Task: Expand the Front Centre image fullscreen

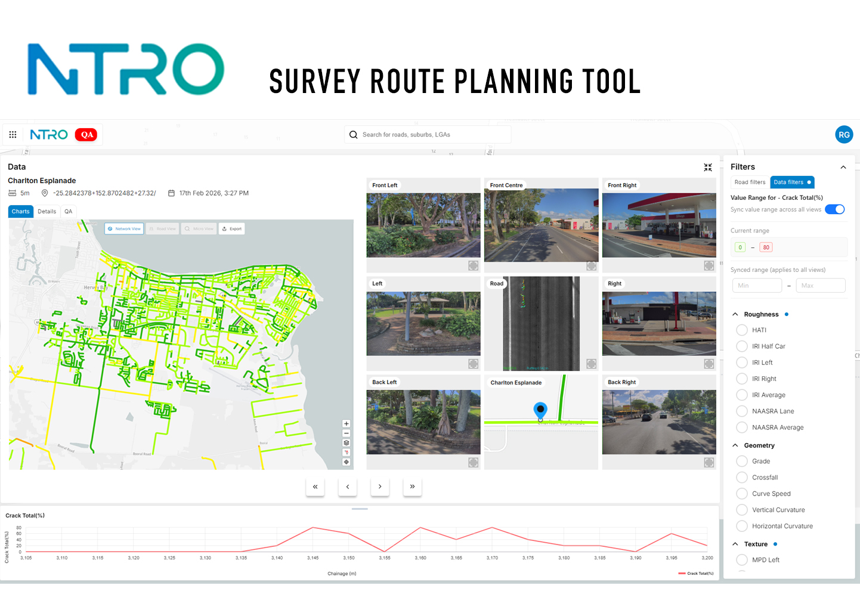Action: click(591, 265)
